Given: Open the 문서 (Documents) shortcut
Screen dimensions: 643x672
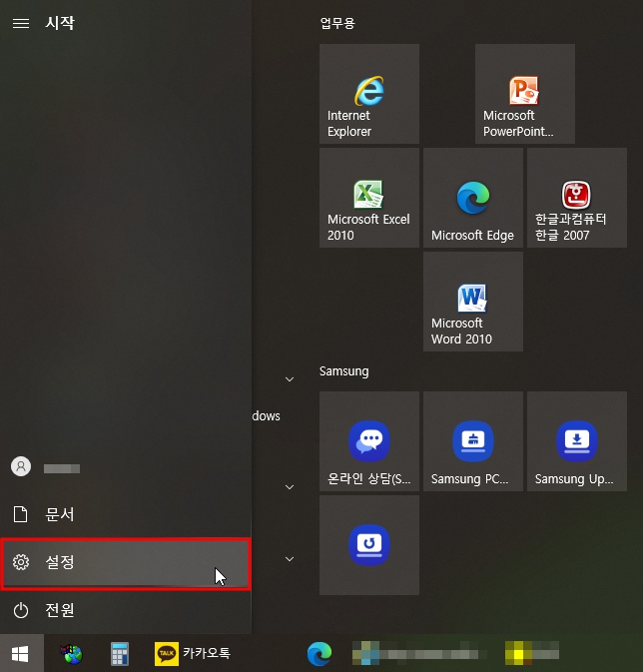Looking at the screenshot, I should click(125, 514).
